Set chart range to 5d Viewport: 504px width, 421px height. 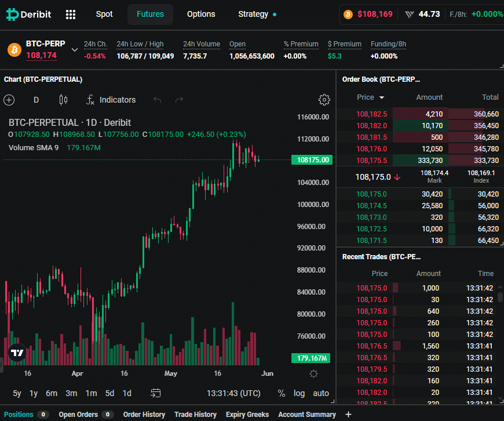tap(109, 393)
